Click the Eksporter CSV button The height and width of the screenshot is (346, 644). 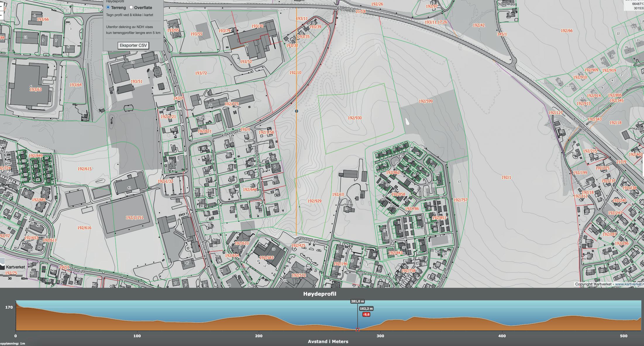(133, 46)
